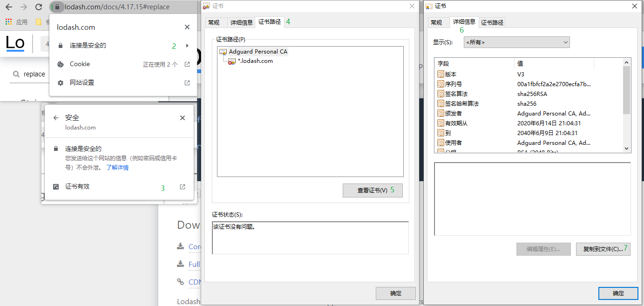Click the 值 column header

[x=554, y=63]
